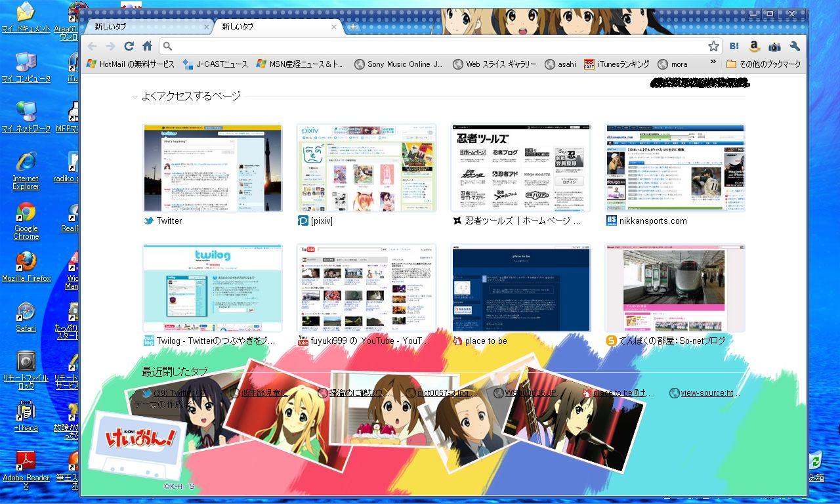Open the place to be thumbnail
Viewport: 840px width, 504px height.
(x=520, y=288)
